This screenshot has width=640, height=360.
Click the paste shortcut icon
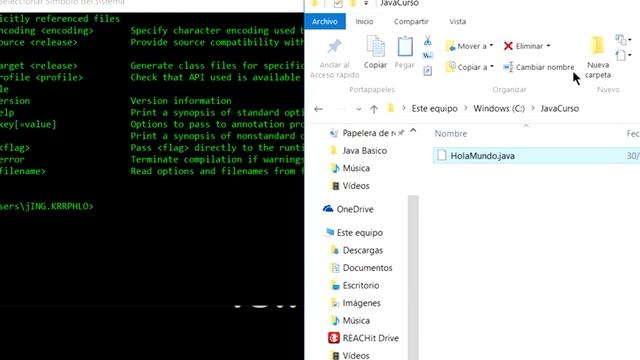point(427,71)
